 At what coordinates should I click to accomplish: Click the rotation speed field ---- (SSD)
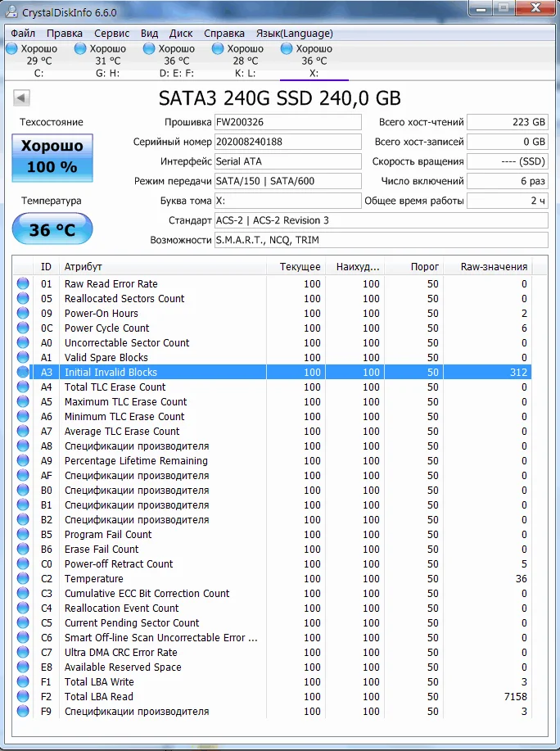pos(508,161)
